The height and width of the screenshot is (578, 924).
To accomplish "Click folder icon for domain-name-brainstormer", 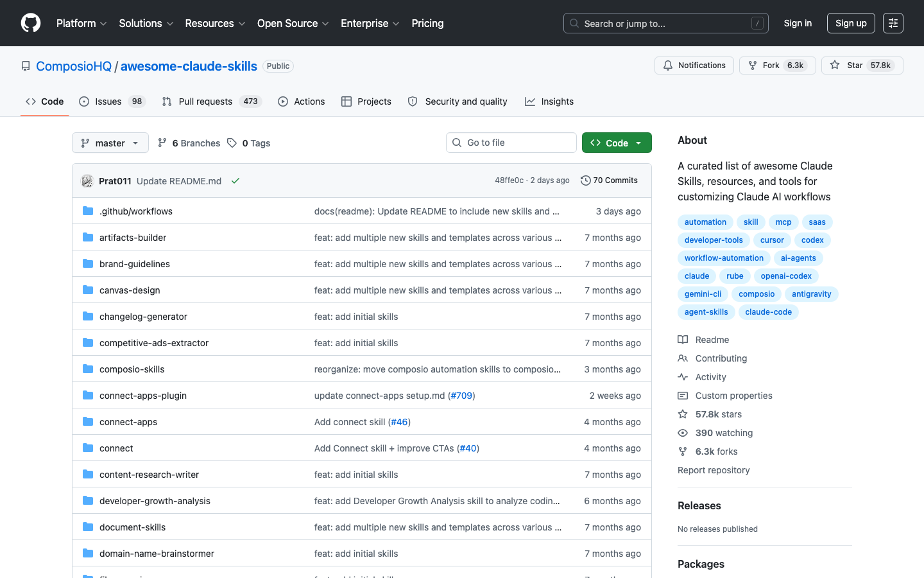I will coord(88,553).
